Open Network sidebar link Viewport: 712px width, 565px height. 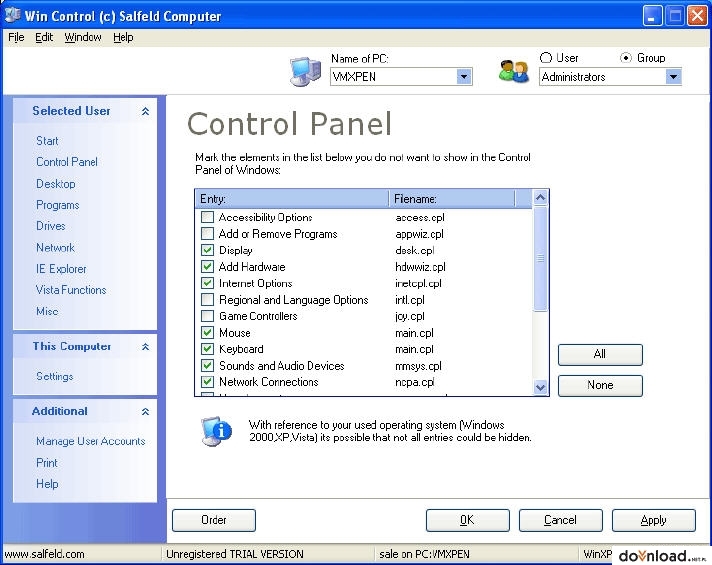55,248
